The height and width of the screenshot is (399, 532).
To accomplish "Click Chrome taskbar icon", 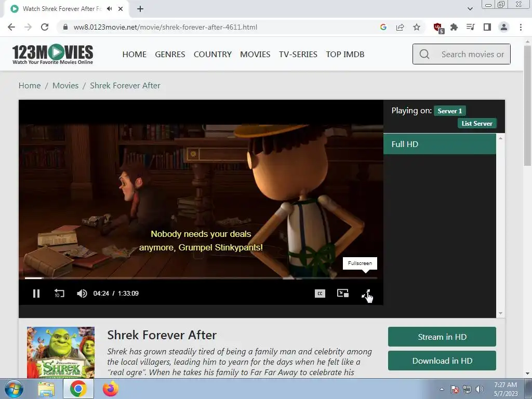I will (78, 389).
